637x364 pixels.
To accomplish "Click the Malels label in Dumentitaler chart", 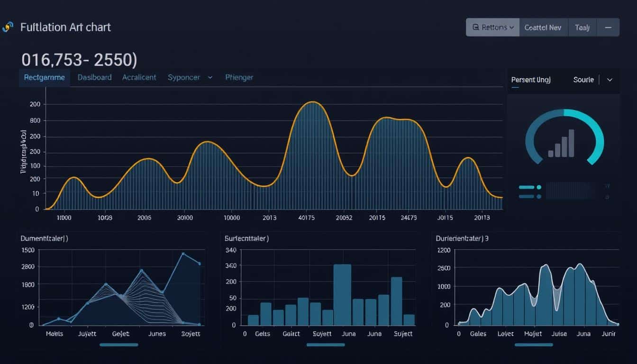I will pyautogui.click(x=55, y=334).
